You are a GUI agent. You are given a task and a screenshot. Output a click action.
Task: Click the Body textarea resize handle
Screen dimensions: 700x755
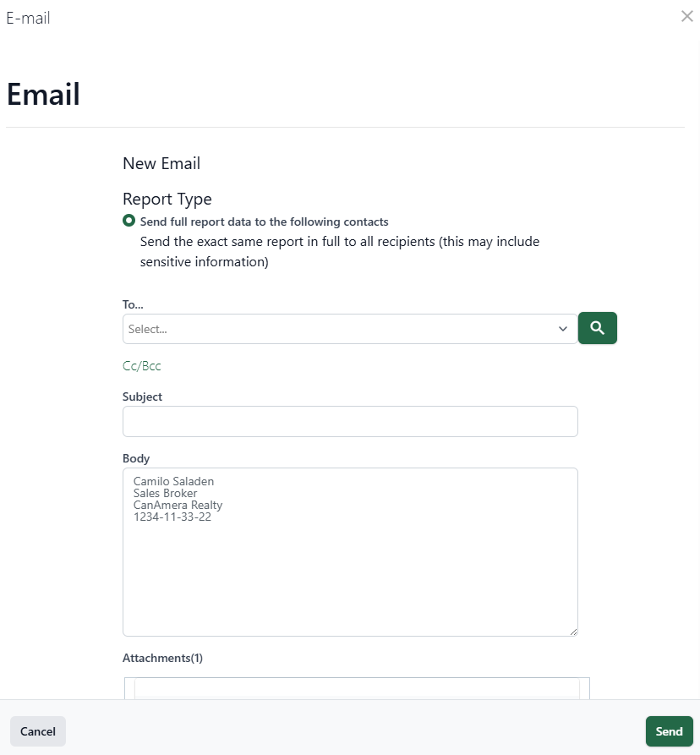(x=574, y=630)
